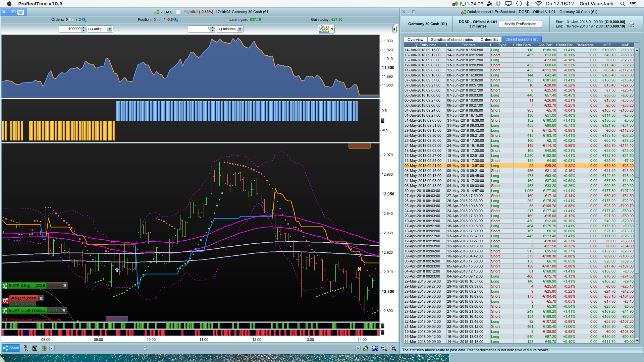644x362 pixels.
Task: Open the order list icon in bottom toolbar
Action: point(35,348)
